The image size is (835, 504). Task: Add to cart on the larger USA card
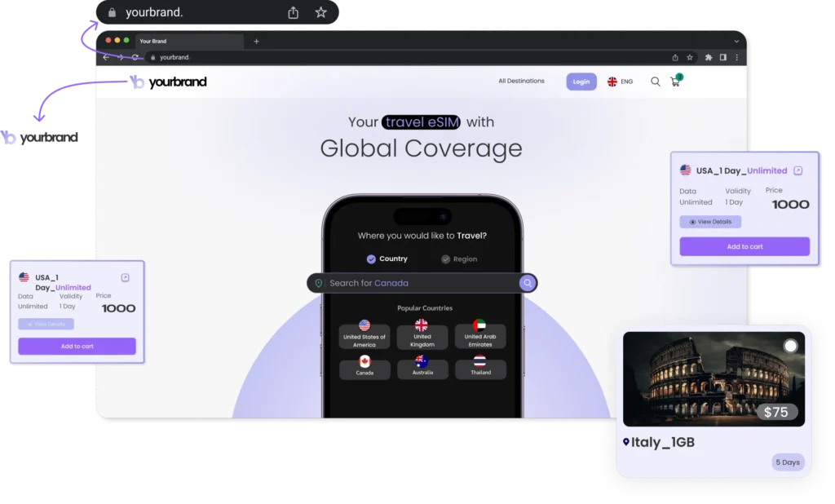744,246
